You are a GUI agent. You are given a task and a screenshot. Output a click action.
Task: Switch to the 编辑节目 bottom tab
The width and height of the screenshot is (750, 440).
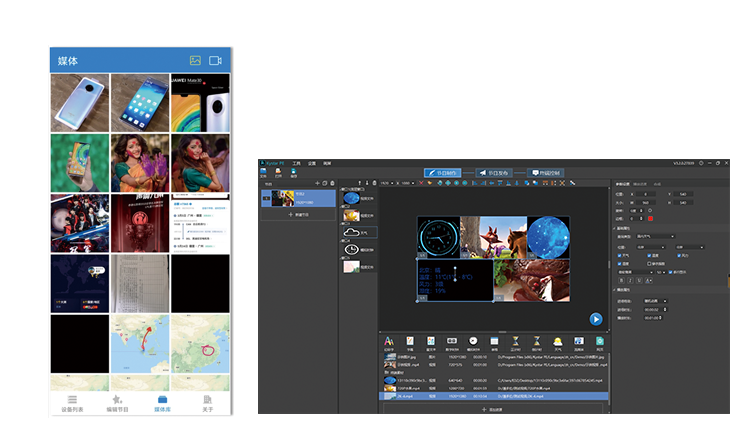(x=117, y=403)
